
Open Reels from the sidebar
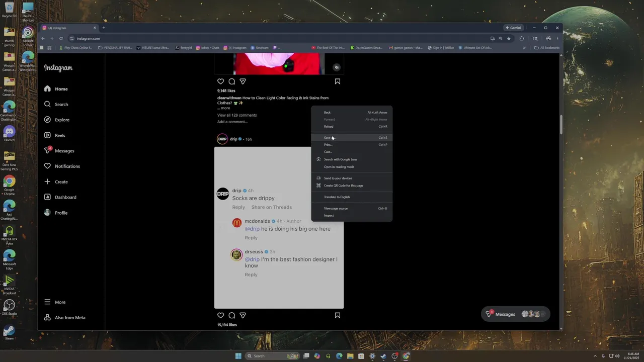(55, 135)
